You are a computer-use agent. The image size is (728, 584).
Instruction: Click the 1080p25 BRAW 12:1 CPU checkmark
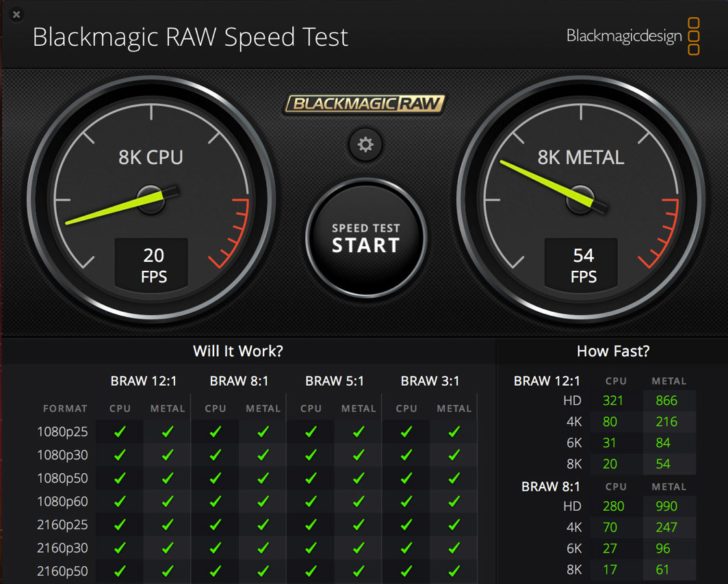pyautogui.click(x=120, y=432)
